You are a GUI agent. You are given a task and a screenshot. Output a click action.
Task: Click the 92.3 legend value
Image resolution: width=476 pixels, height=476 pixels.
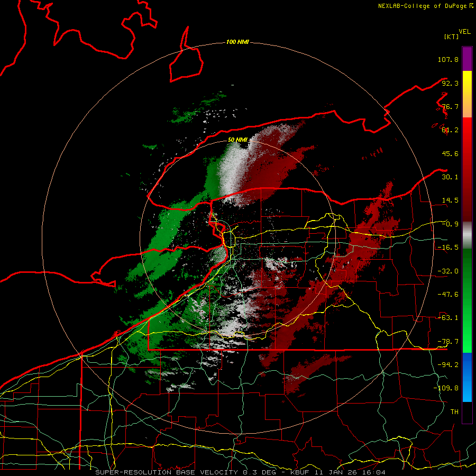click(450, 83)
